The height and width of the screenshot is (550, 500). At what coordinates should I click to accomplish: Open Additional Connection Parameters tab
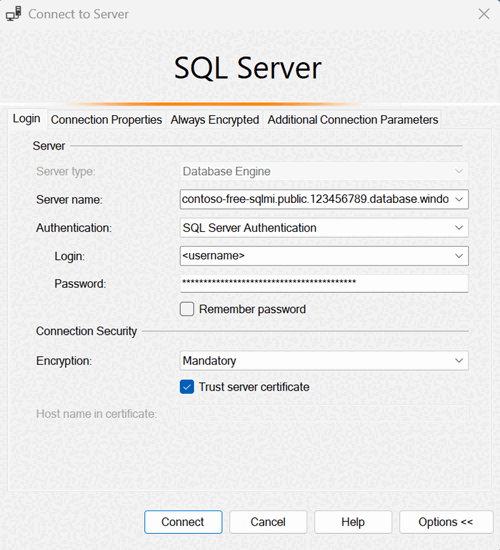[x=353, y=120]
